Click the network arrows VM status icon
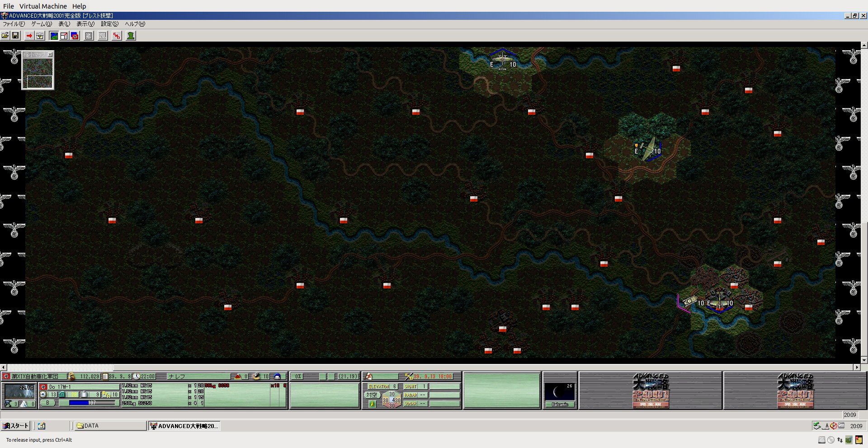 pos(840,440)
